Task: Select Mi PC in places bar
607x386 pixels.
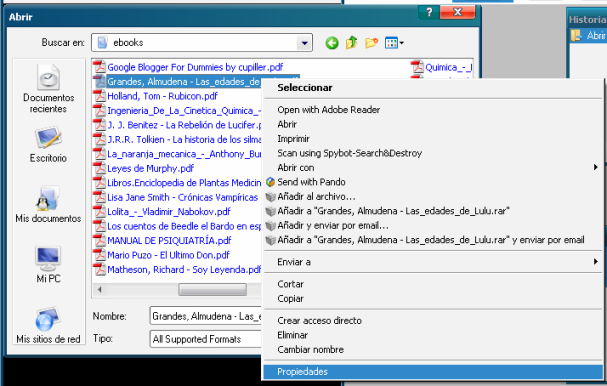Action: click(x=48, y=264)
